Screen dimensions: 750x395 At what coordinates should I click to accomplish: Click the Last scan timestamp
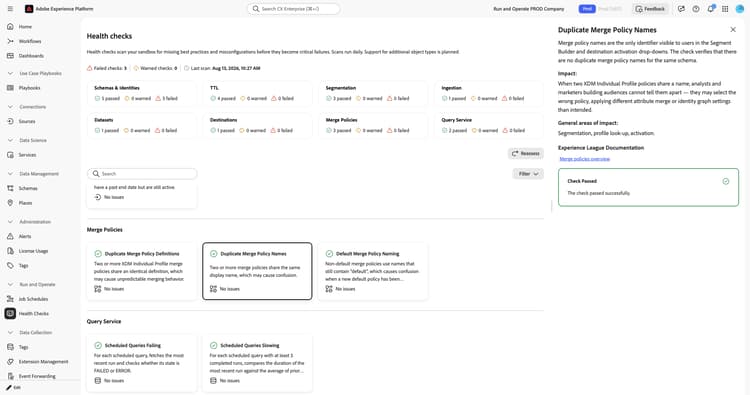[222, 68]
